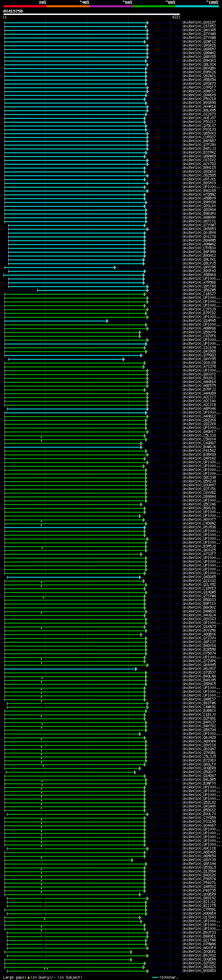Select the UniRef100_B6VQB0 label
Screen dimensions: 222x980
click(199, 68)
